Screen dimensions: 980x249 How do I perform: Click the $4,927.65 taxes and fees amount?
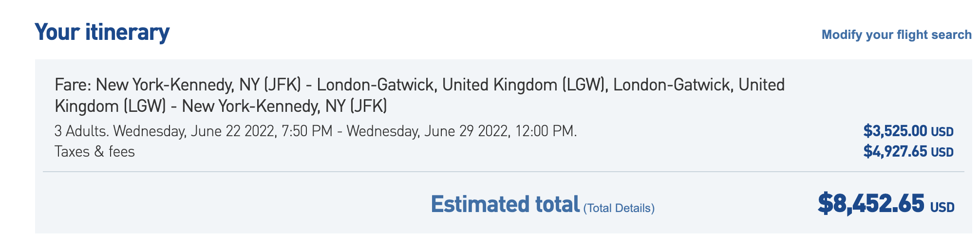click(x=895, y=151)
